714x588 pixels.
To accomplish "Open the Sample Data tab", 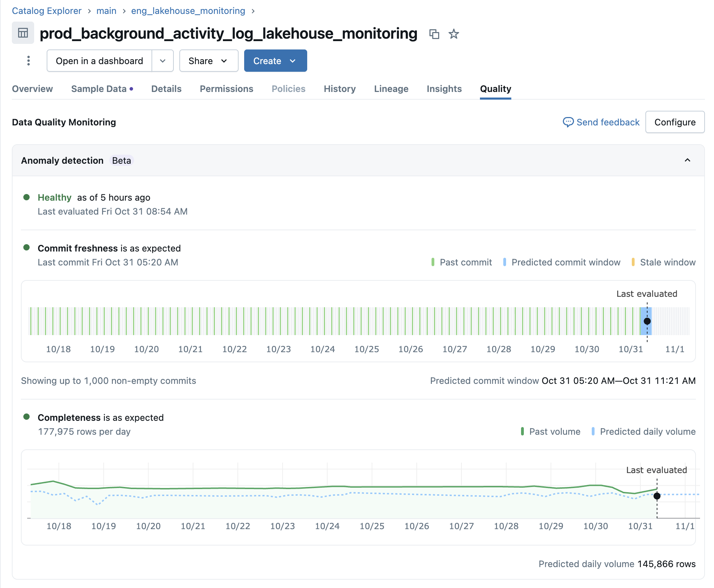I will [x=99, y=89].
